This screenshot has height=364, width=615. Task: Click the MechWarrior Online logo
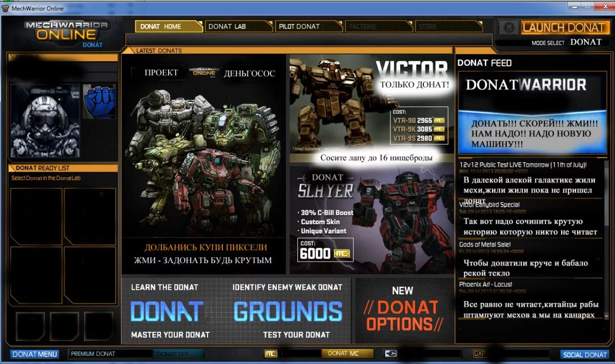[x=67, y=32]
